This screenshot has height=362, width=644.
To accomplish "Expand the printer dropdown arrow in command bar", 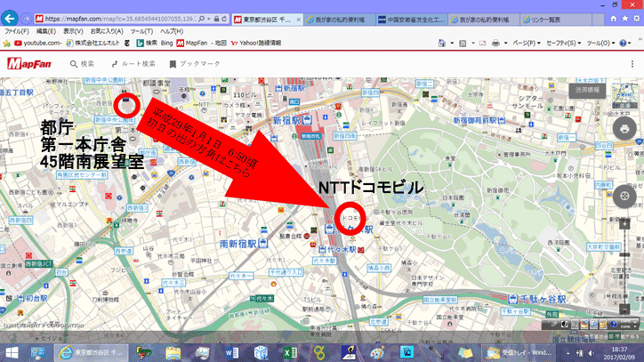I will [x=505, y=44].
